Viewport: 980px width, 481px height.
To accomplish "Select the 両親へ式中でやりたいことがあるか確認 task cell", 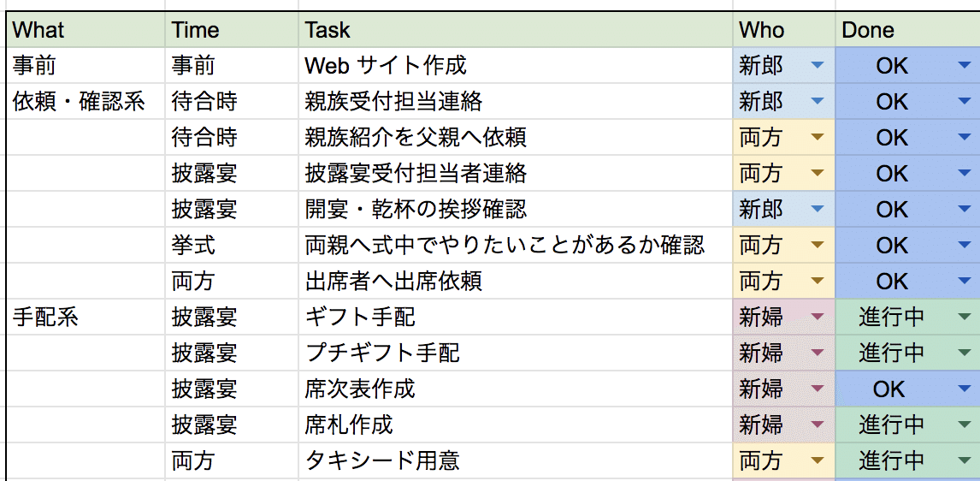I will 516,246.
